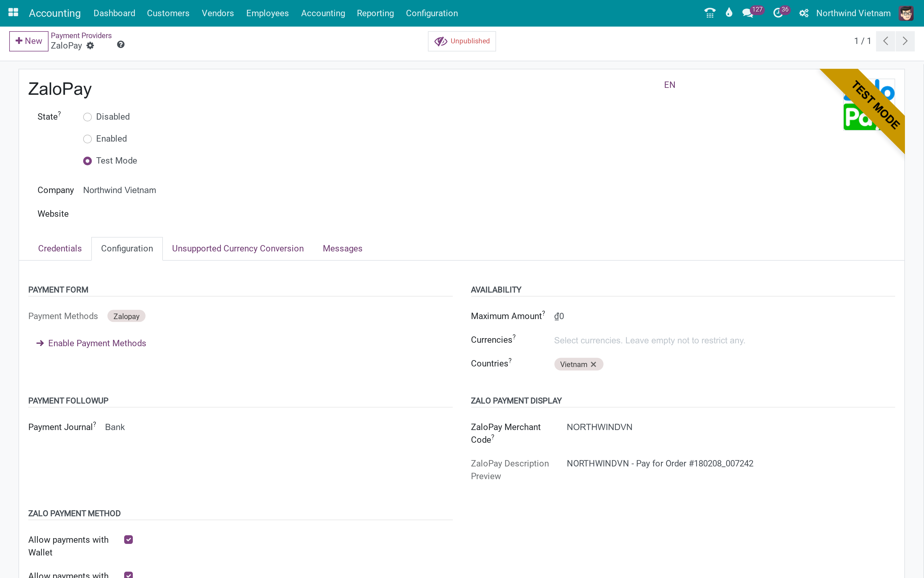Select the Test Mode state
Screen dimensions: 924x578
pyautogui.click(x=87, y=161)
